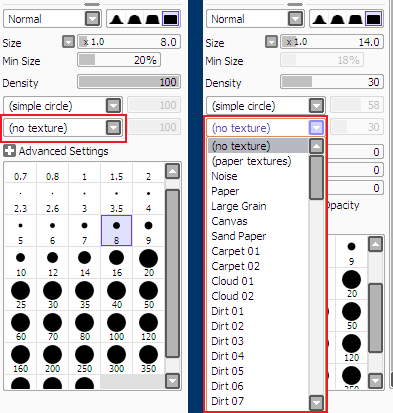Image resolution: width=393 pixels, height=413 pixels.
Task: Choose Carpet 02 texture
Action: [x=258, y=266]
